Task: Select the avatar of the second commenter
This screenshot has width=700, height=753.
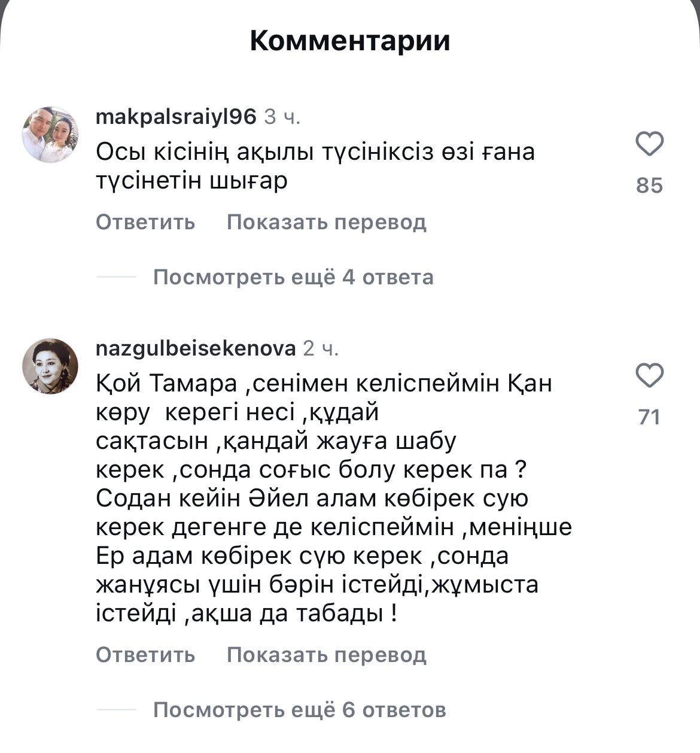Action: click(51, 367)
